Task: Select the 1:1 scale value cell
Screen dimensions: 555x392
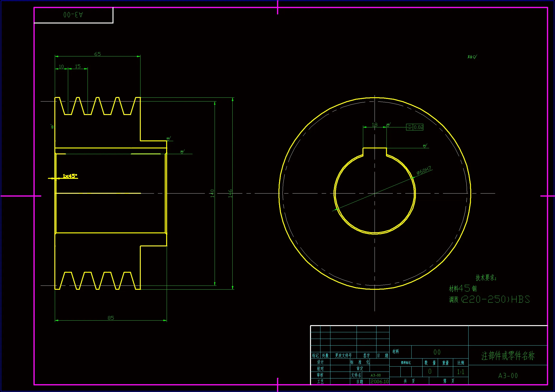Action: 461,372
